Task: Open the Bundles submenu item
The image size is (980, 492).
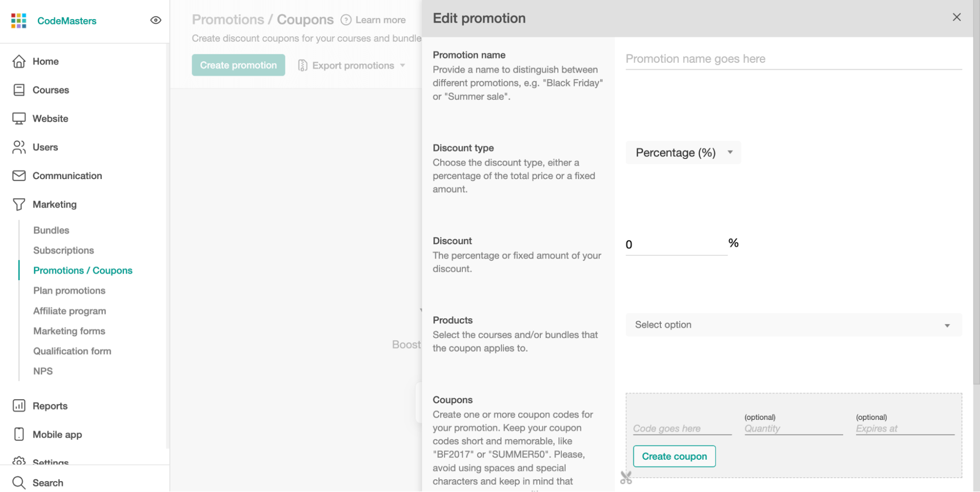Action: 51,230
